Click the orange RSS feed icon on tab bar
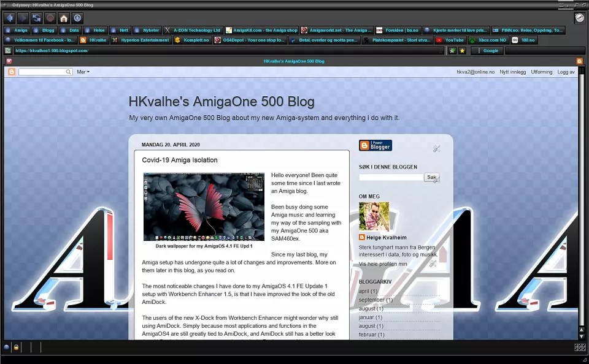Image resolution: width=589 pixels, height=364 pixels. 580,61
